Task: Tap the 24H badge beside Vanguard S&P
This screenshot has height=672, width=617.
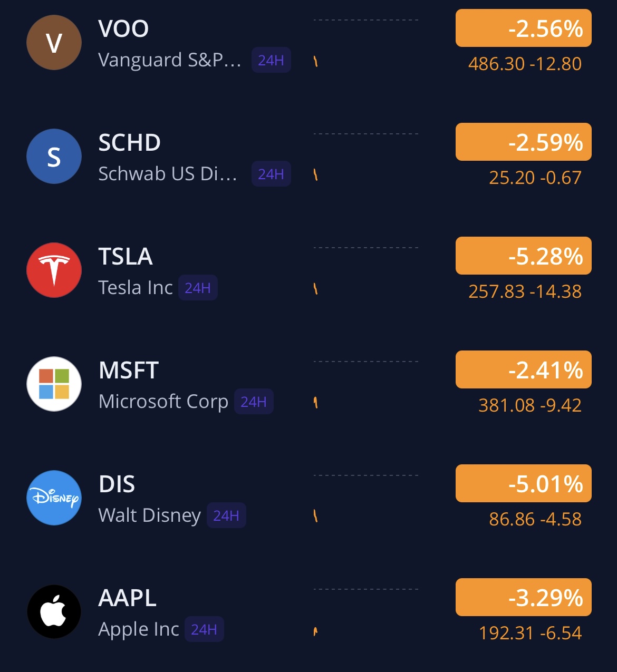Action: (271, 60)
